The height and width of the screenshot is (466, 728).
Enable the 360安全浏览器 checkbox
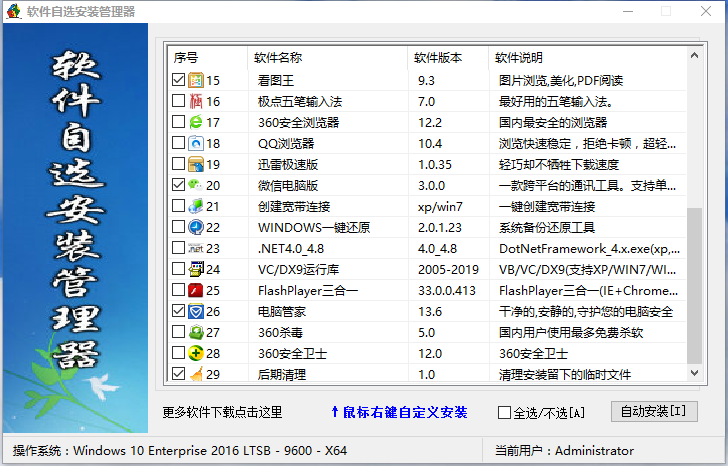point(178,122)
